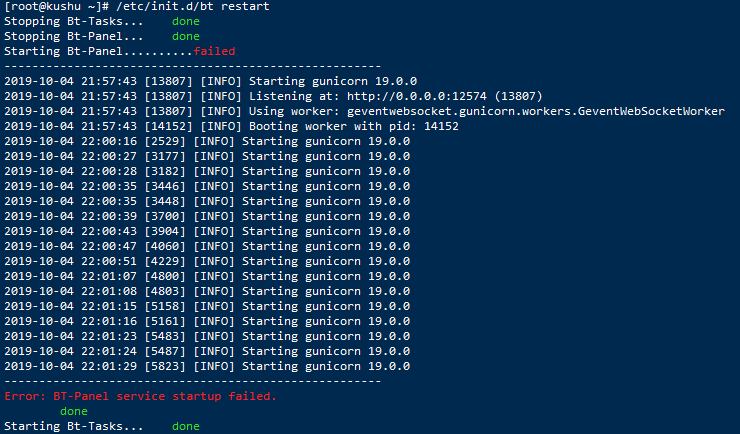This screenshot has width=740, height=434.
Task: Click the 'Starting Bt-Panel' line text
Action: click(63, 51)
